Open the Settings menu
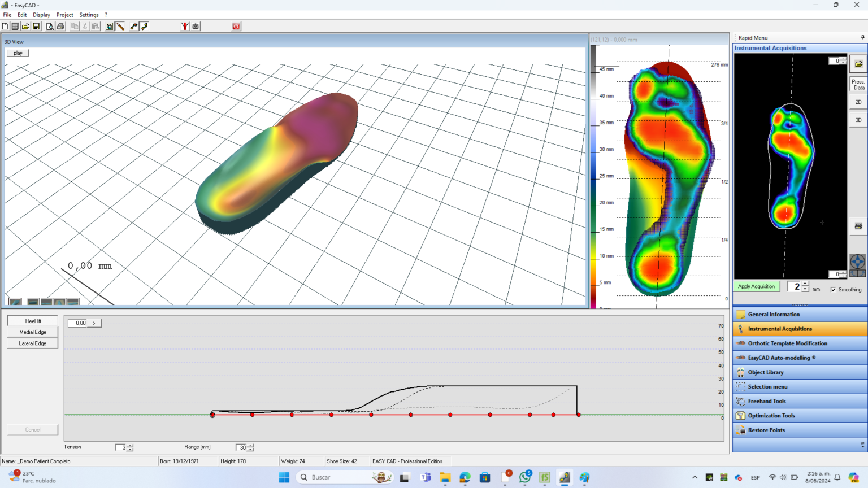This screenshot has height=488, width=868. [x=89, y=15]
